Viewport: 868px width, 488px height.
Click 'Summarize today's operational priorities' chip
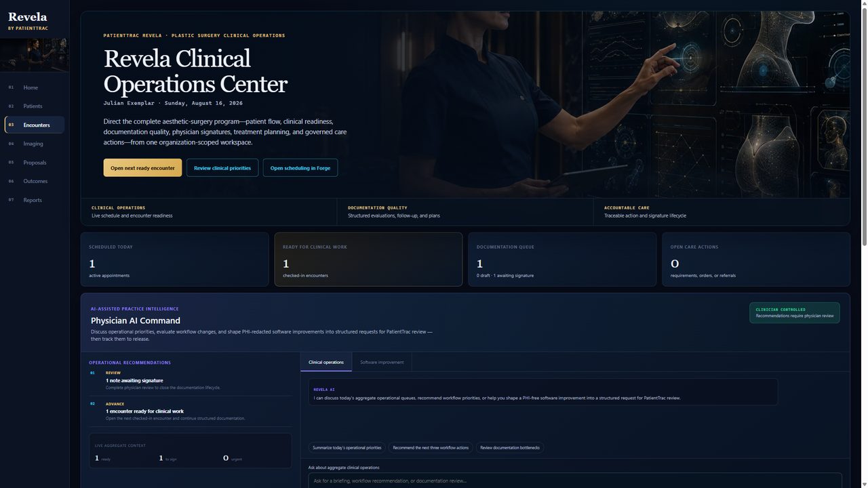pos(347,447)
